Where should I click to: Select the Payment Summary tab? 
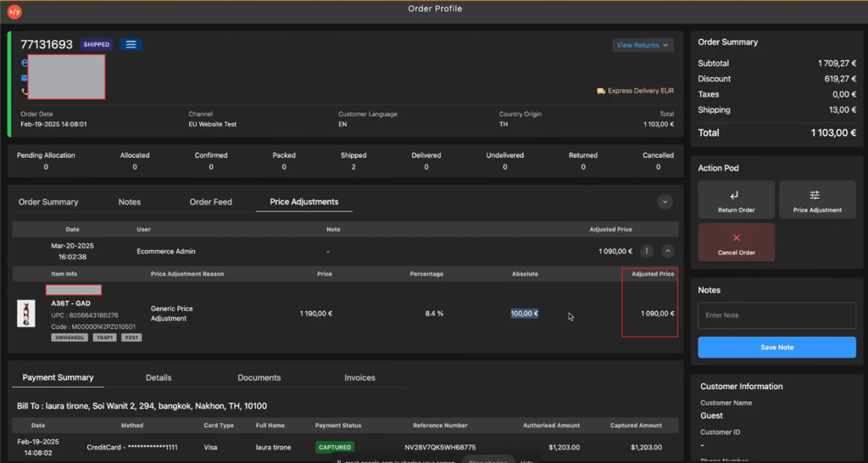click(58, 377)
